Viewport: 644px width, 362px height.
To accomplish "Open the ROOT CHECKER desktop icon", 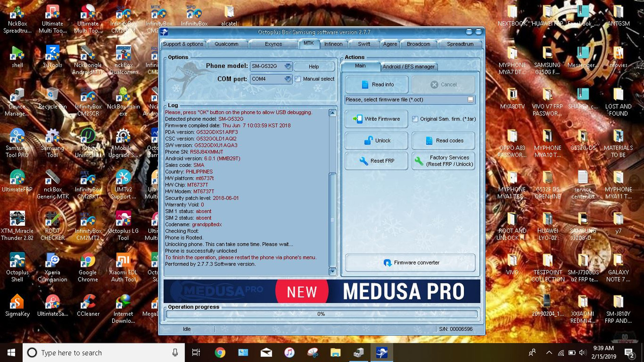I will click(x=52, y=225).
